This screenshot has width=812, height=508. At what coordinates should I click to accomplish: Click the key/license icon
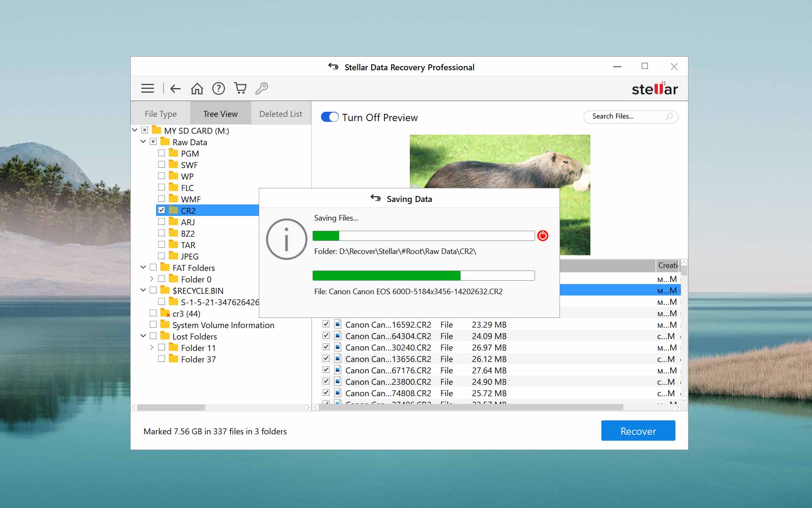click(261, 88)
